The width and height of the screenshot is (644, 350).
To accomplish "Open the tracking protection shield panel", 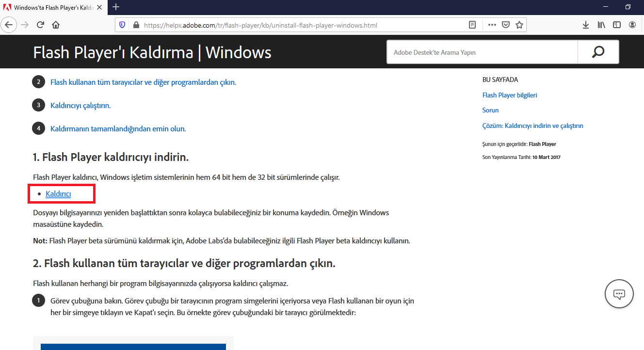I will [x=122, y=25].
